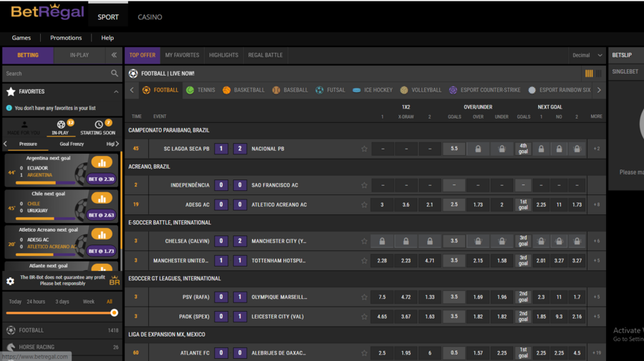Collapse the Favorites section
This screenshot has width=644, height=361.
(116, 92)
